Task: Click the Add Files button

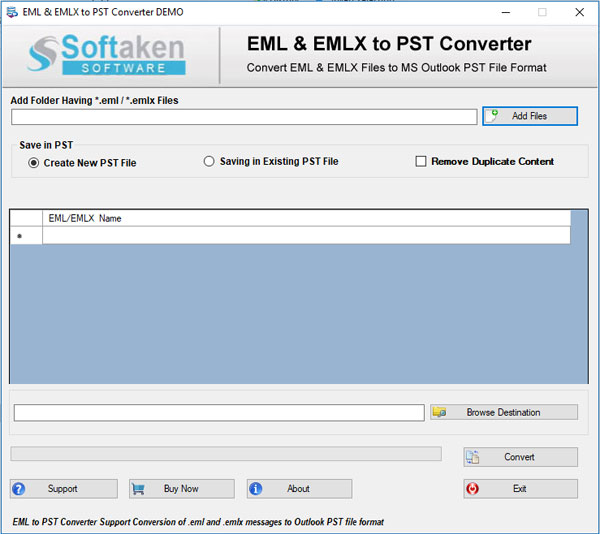Action: (530, 116)
